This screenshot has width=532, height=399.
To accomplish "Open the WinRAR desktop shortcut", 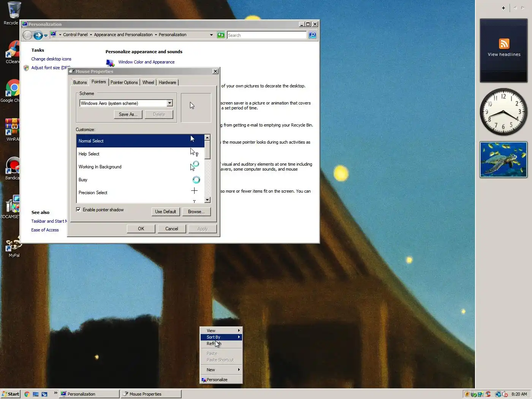I will [12, 130].
